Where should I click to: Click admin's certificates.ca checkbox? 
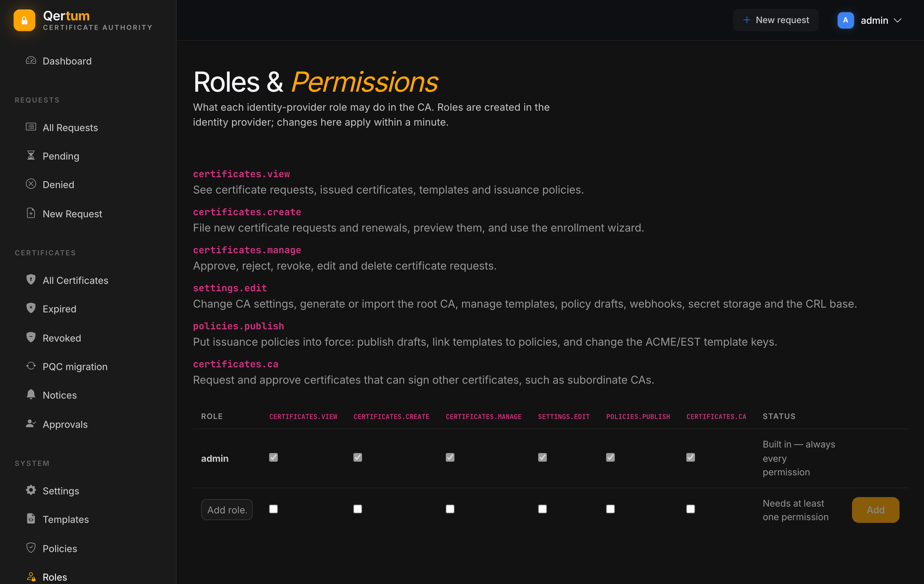690,457
